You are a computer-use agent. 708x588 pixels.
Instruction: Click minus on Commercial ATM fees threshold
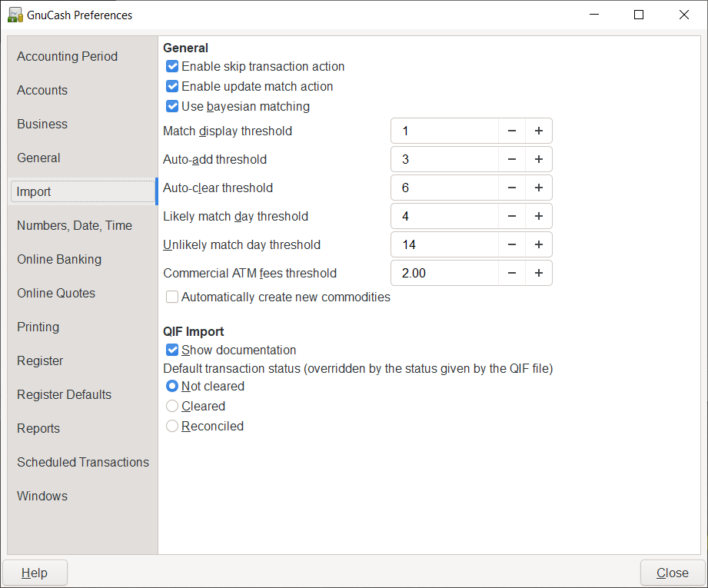coord(512,274)
